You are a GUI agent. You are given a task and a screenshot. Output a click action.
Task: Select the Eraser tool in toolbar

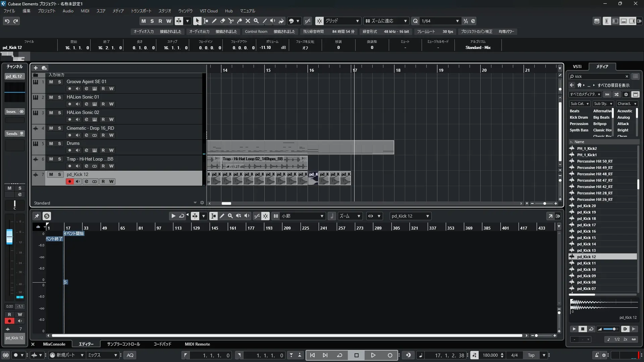tap(222, 21)
